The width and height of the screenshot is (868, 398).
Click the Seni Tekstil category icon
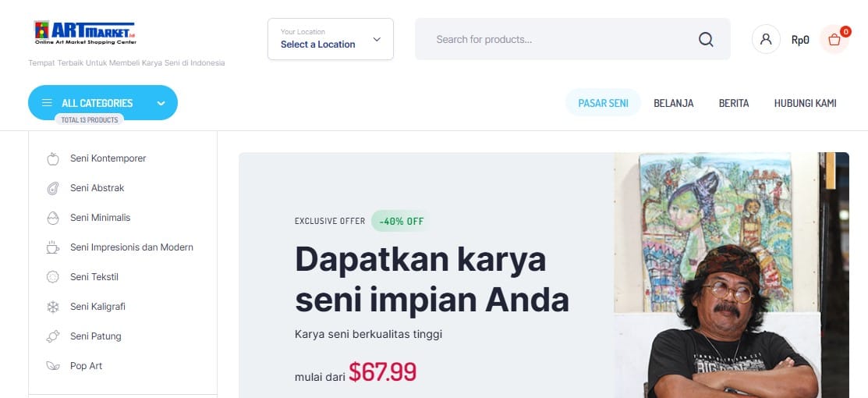coord(53,277)
